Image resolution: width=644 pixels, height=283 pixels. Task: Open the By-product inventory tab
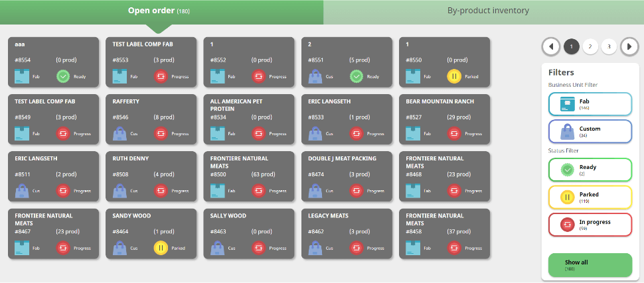pos(484,12)
